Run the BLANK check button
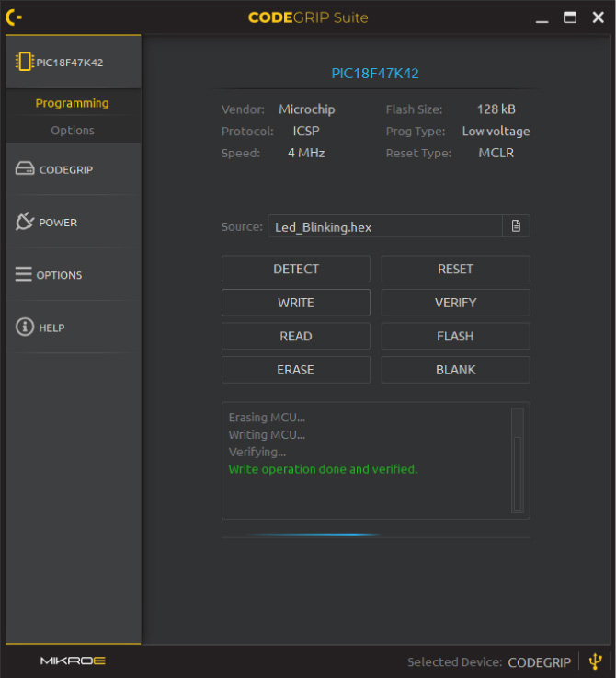The image size is (616, 678). (455, 370)
